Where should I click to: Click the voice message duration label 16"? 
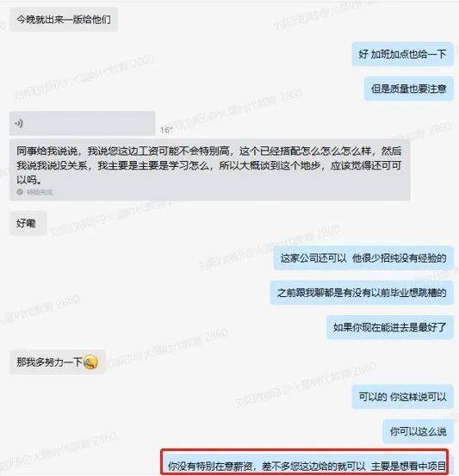[166, 130]
